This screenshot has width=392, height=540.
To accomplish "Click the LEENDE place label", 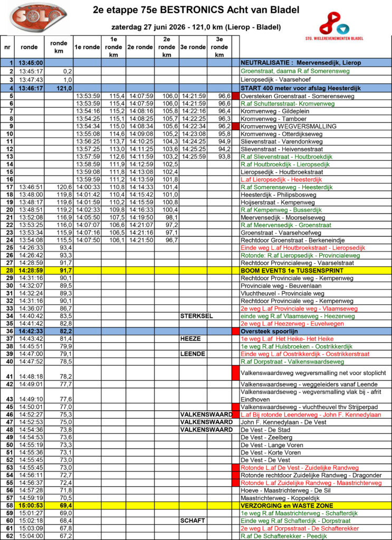I will (x=193, y=354).
